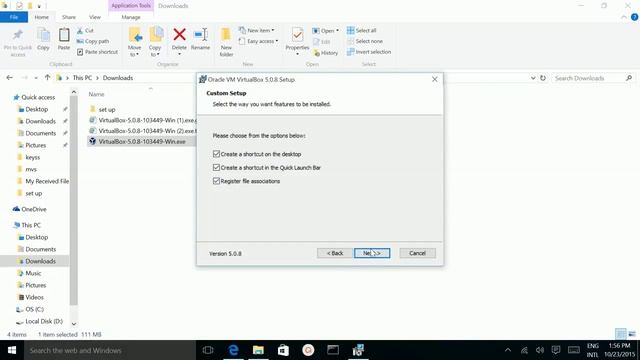The width and height of the screenshot is (640, 360).
Task: Open address bar history dropdown
Action: click(x=533, y=78)
